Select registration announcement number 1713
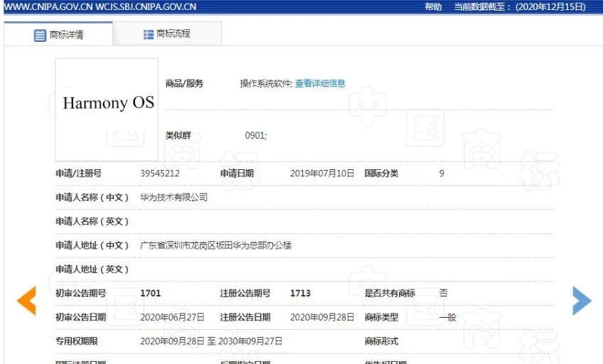 (x=300, y=294)
